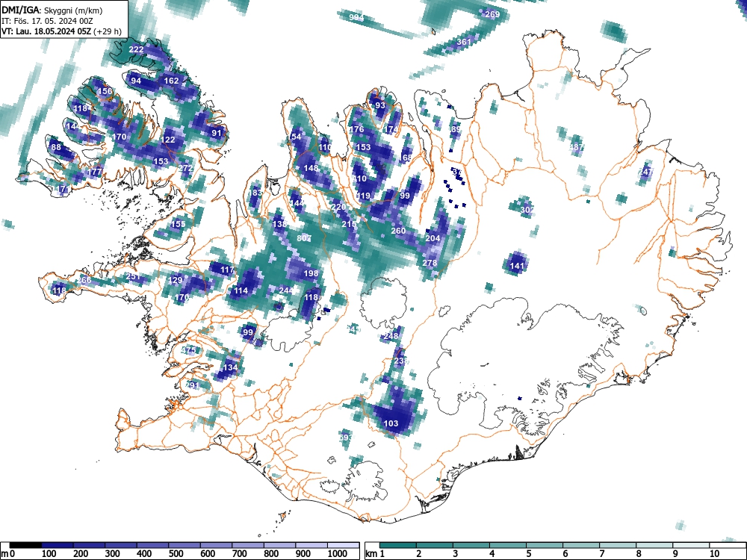
Task: Click the '500' label on the metre legend
Action: (176, 554)
